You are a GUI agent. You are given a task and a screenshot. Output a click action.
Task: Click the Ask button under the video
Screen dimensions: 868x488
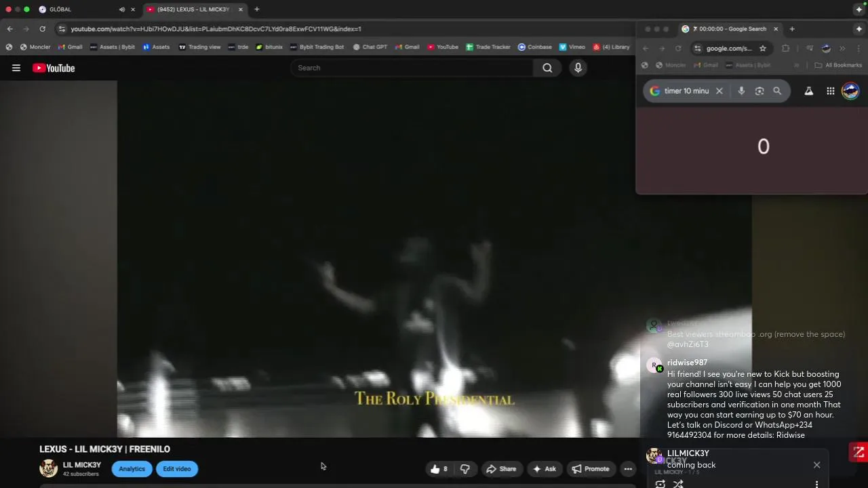545,469
